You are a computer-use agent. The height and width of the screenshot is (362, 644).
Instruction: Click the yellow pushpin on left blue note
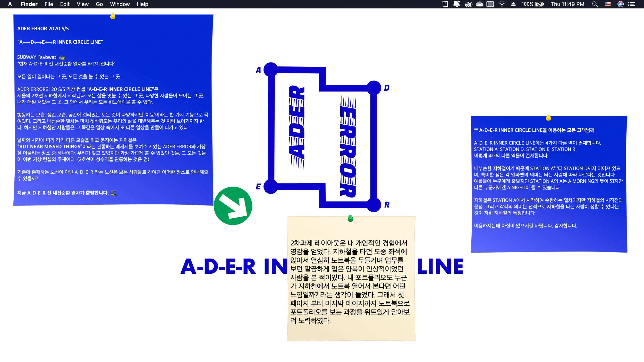click(113, 16)
